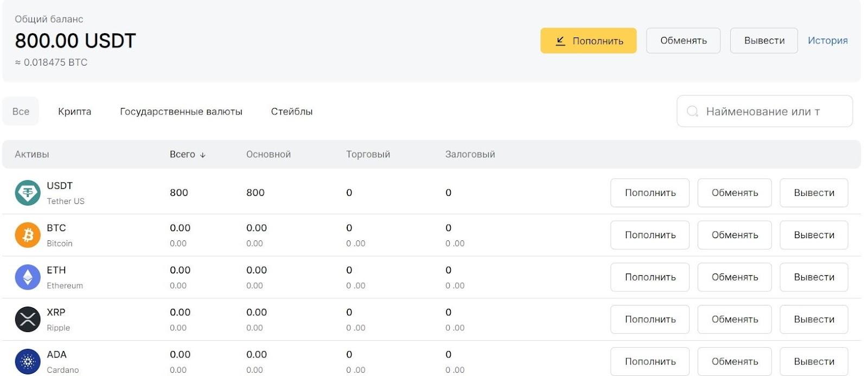868x376 pixels.
Task: Click the Tether US asset name
Action: point(66,201)
